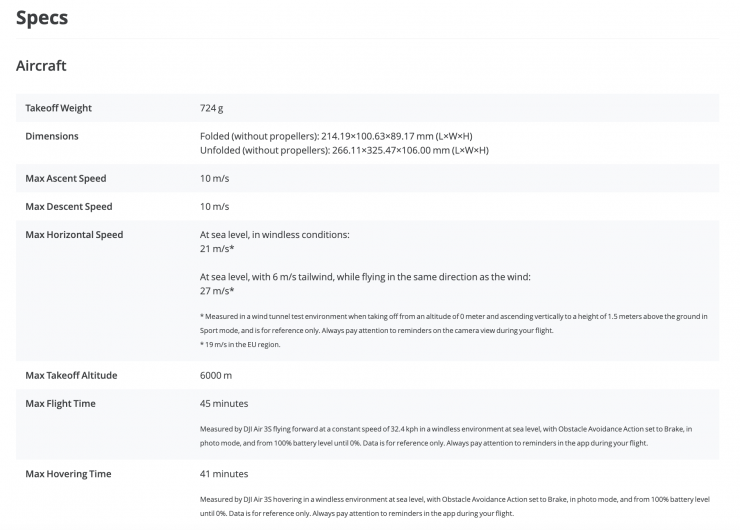Select the Max Descent Speed label

68,206
